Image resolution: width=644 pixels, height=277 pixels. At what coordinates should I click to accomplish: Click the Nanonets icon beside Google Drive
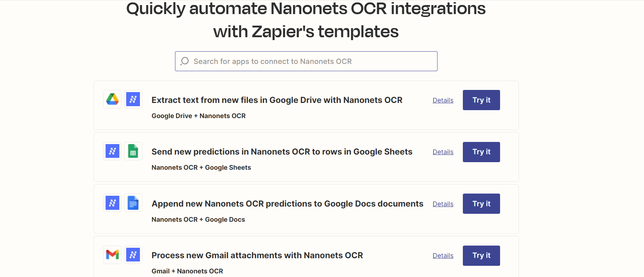(x=133, y=99)
